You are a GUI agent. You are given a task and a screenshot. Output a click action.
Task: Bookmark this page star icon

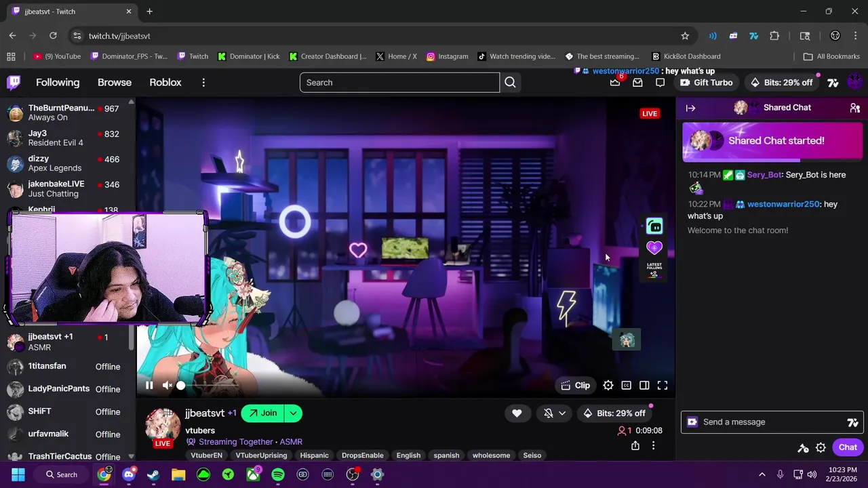(685, 36)
